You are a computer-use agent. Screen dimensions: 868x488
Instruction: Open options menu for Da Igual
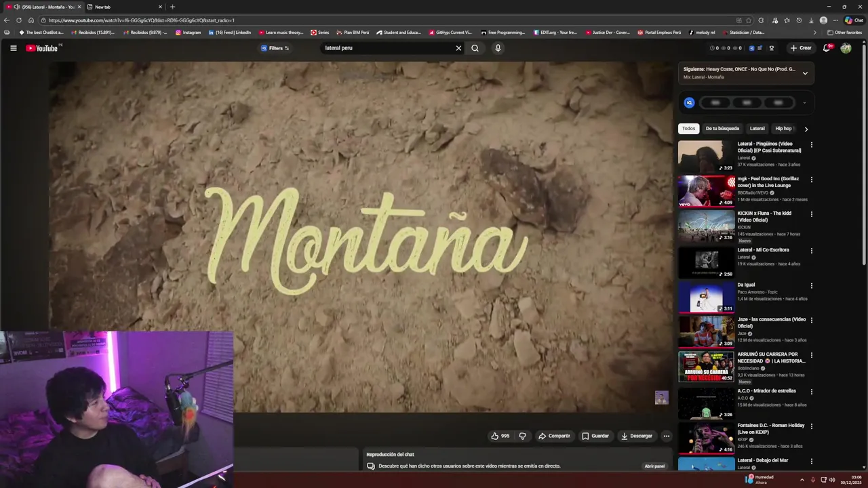[811, 285]
